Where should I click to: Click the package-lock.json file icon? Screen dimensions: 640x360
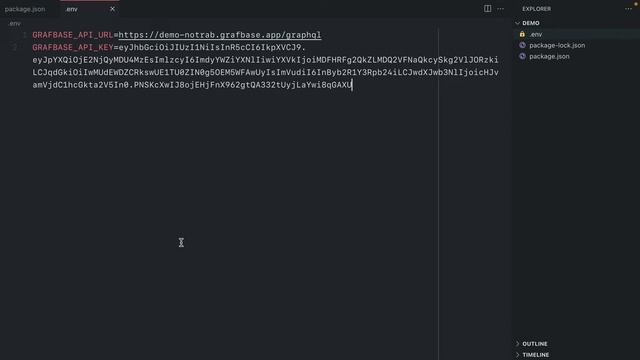pyautogui.click(x=522, y=45)
